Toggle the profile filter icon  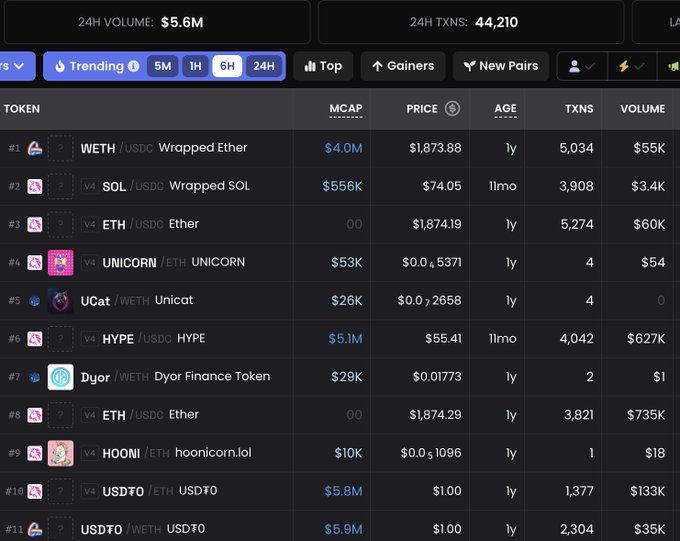point(582,66)
